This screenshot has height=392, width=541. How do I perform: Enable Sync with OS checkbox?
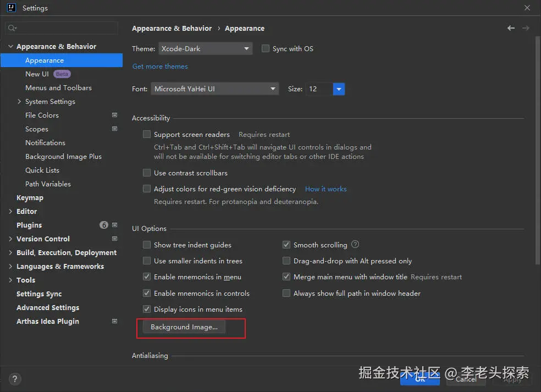(266, 48)
